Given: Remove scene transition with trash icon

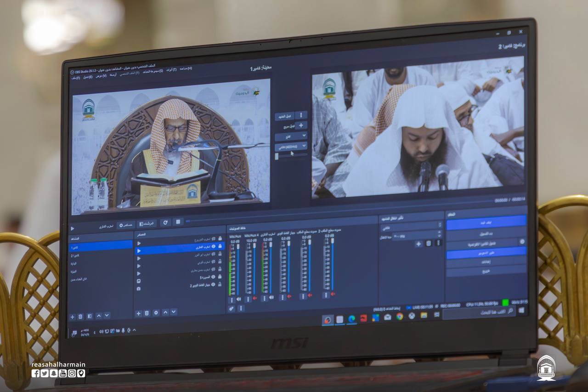Looking at the screenshot, I should click(x=429, y=243).
